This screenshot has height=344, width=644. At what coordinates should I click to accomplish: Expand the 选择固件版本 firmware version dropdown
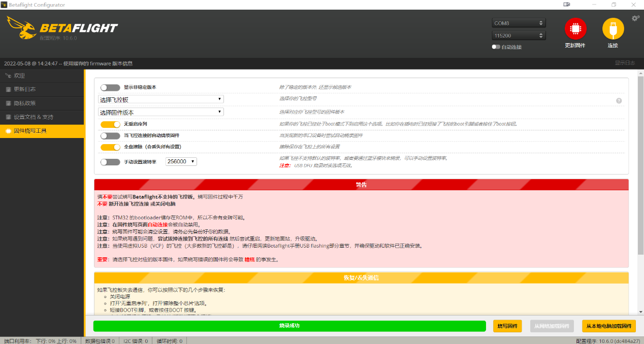click(x=160, y=112)
